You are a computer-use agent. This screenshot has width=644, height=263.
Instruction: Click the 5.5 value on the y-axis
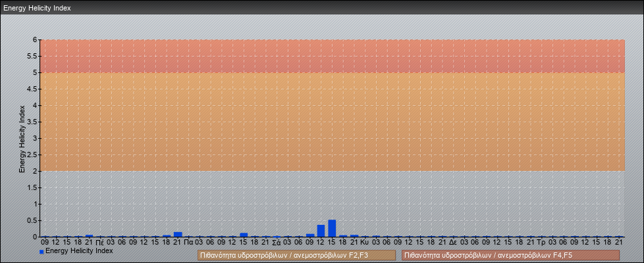tap(32, 56)
